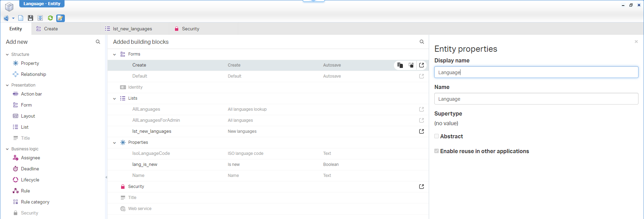644x219 pixels.
Task: Click the Publish upload arrow toolbar icon
Action: [x=40, y=18]
